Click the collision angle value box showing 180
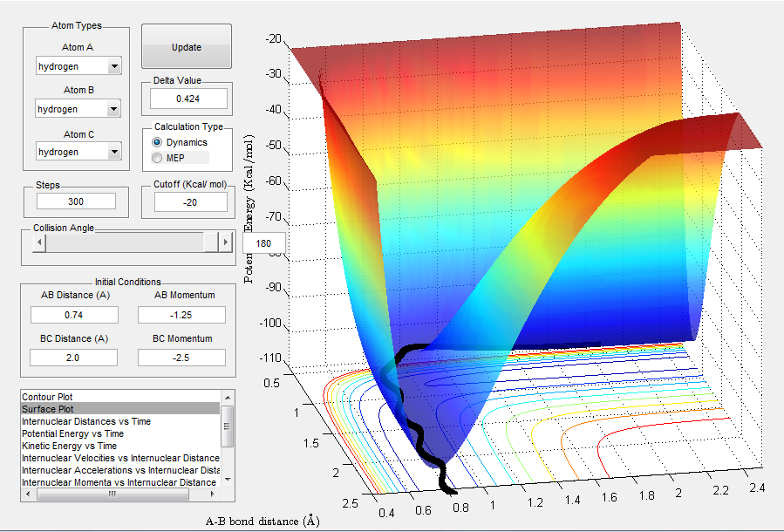The width and height of the screenshot is (784, 532). (264, 243)
